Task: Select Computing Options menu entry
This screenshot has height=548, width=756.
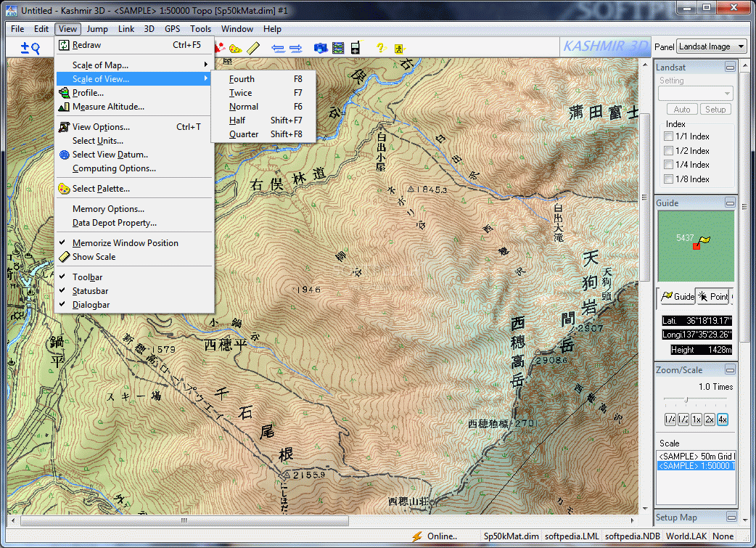Action: pos(135,168)
